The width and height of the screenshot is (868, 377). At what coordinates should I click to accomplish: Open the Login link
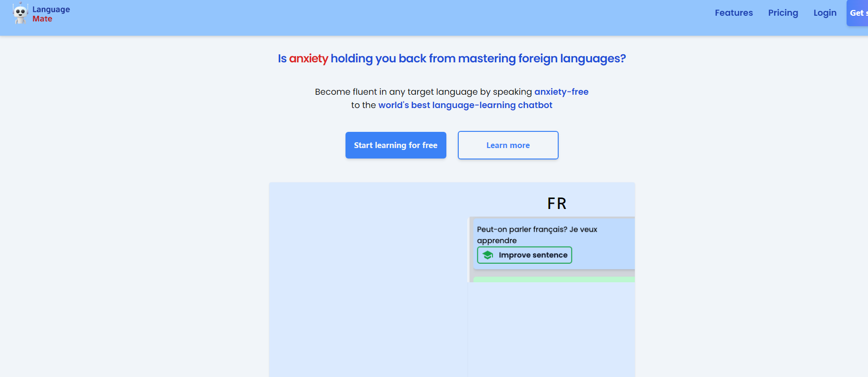coord(825,13)
